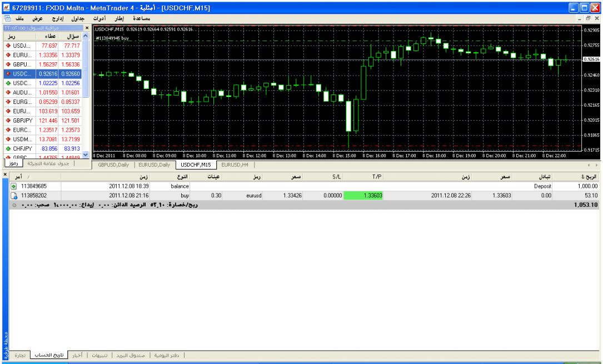Switch to the GBPUSD,Daily chart tab
This screenshot has height=364, width=603.
(113, 164)
